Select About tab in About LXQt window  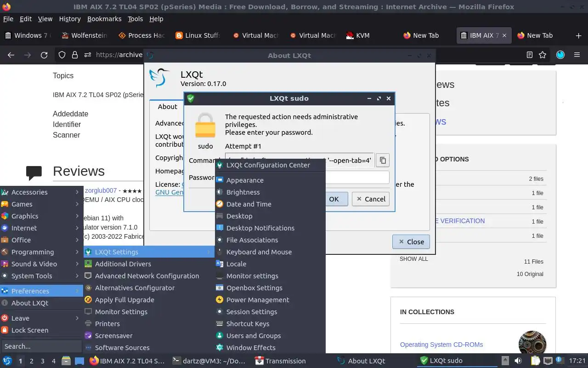[167, 107]
